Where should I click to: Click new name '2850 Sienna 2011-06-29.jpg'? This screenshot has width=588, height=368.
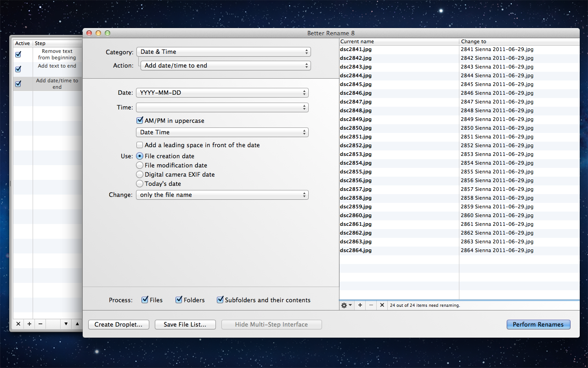(497, 128)
